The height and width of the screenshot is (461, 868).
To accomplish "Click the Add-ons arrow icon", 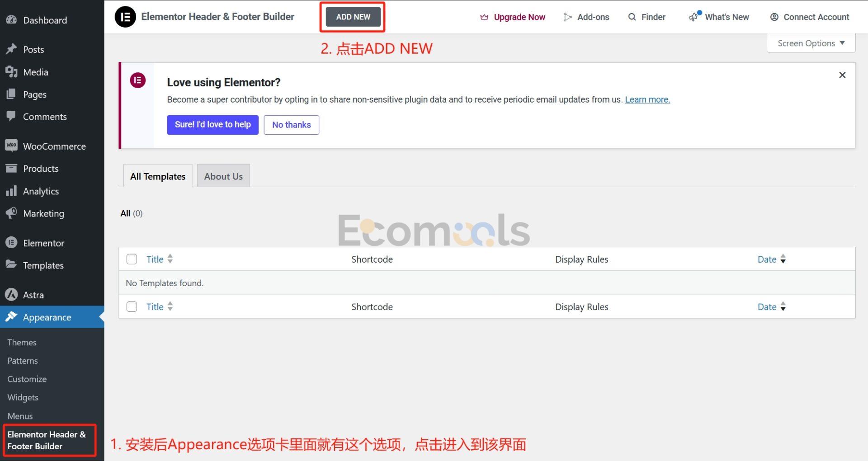I will (568, 17).
